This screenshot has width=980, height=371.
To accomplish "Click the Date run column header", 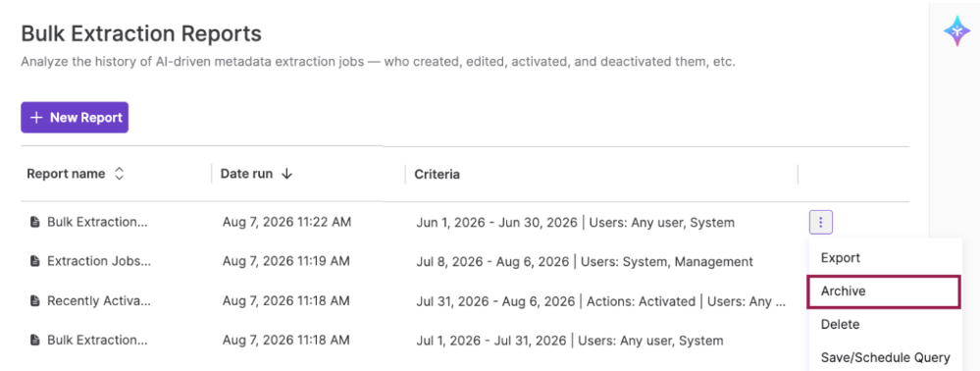I will [x=246, y=174].
